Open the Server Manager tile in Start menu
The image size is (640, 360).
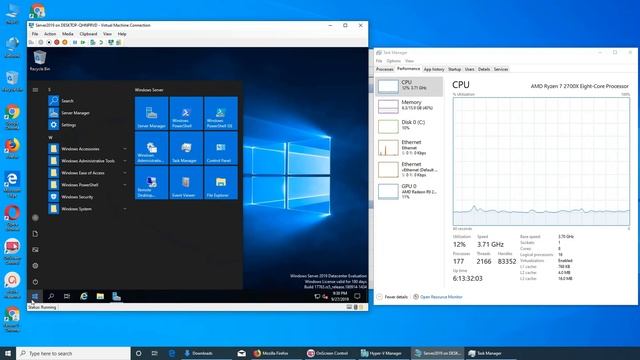click(151, 113)
